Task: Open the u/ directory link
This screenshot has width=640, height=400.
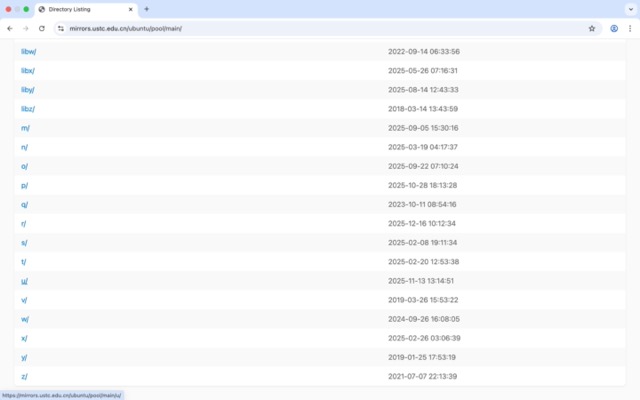Action: [24, 281]
